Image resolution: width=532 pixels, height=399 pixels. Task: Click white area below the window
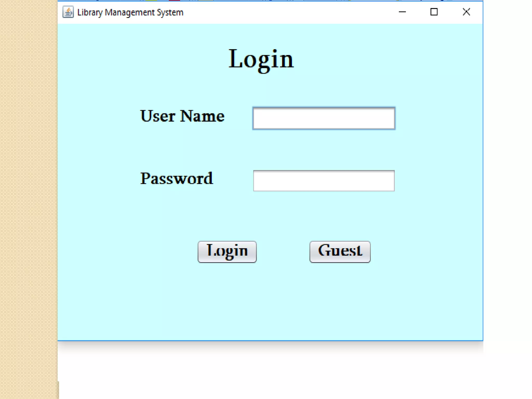(270, 371)
